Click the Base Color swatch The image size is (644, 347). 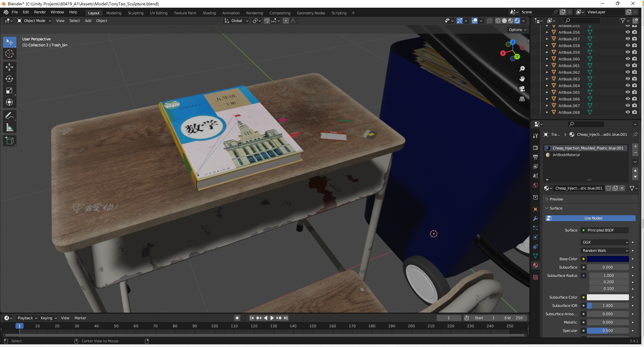(608, 259)
